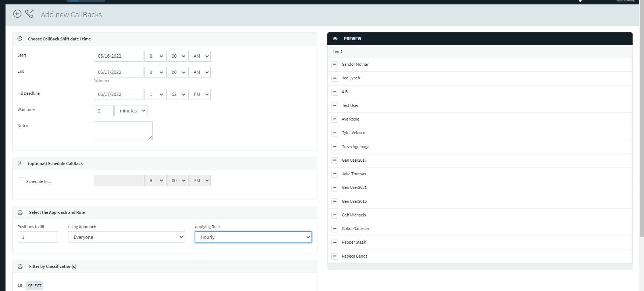Click the Positions to fill field

tap(38, 237)
